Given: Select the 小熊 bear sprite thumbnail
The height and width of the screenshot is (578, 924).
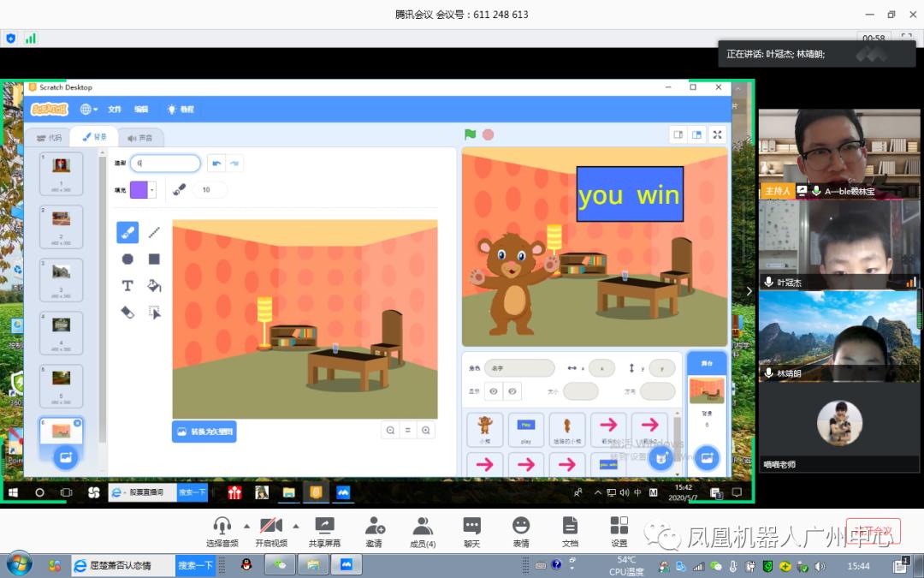Looking at the screenshot, I should tap(485, 429).
